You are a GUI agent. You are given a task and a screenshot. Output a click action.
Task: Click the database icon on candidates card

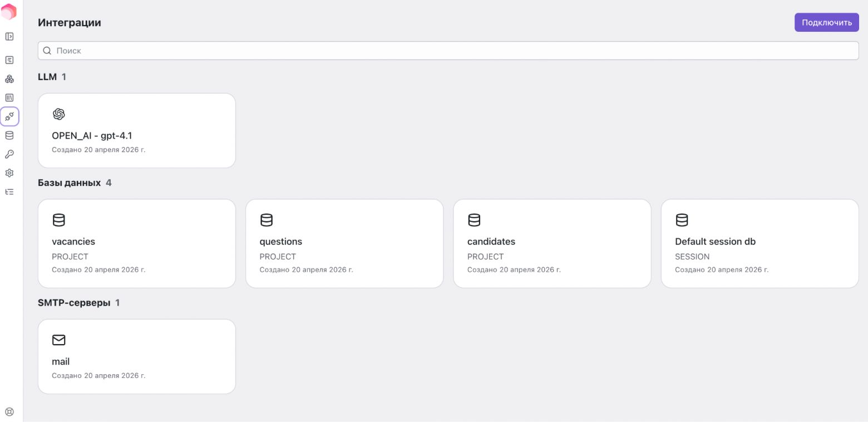point(474,220)
